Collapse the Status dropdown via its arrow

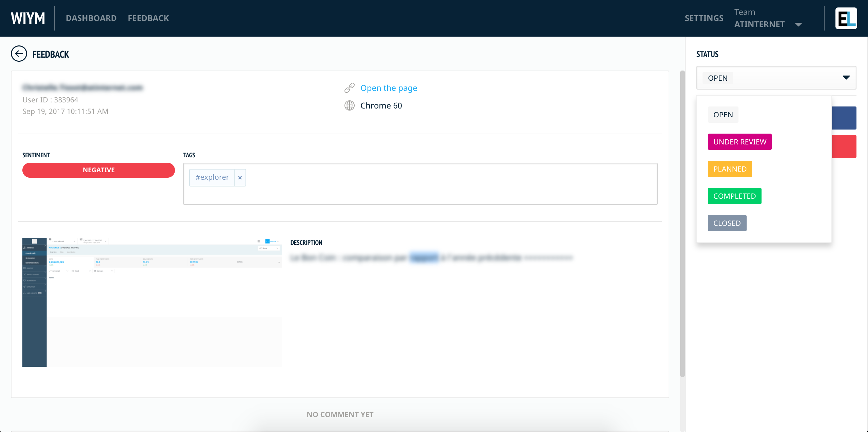click(x=846, y=78)
